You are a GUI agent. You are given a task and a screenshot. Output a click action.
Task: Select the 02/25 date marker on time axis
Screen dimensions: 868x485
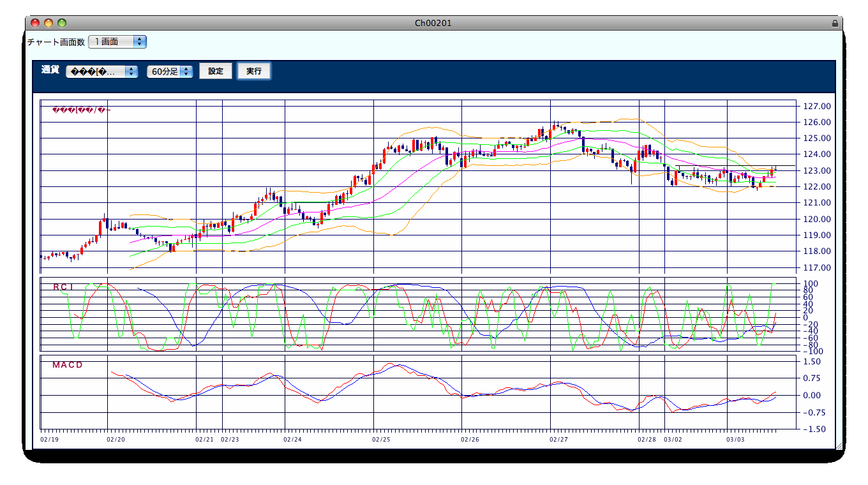(381, 439)
